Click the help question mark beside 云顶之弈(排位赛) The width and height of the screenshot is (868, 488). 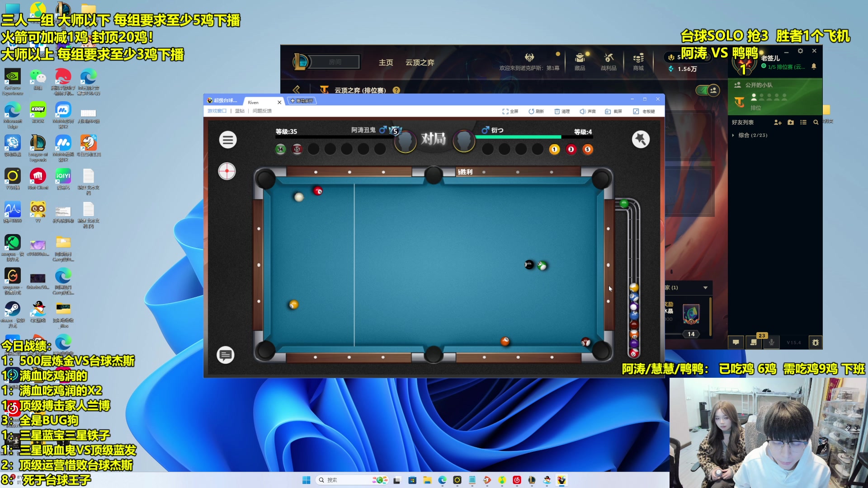[396, 90]
